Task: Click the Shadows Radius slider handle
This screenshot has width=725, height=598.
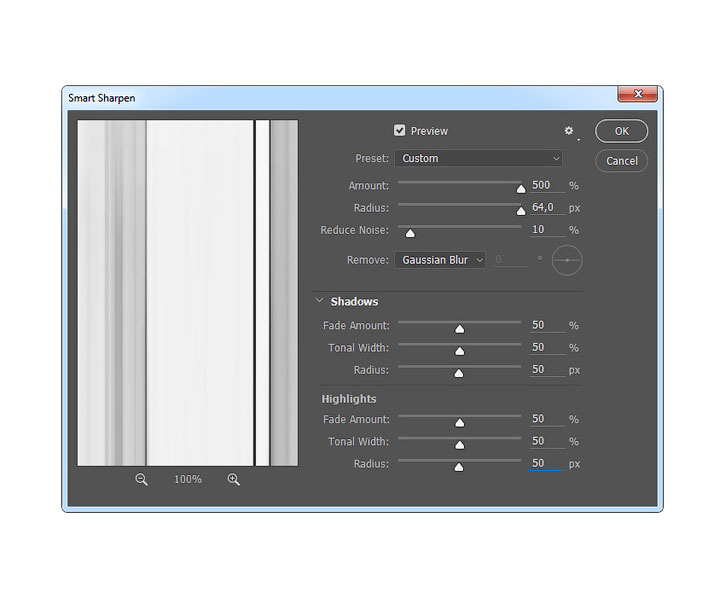Action: (459, 373)
